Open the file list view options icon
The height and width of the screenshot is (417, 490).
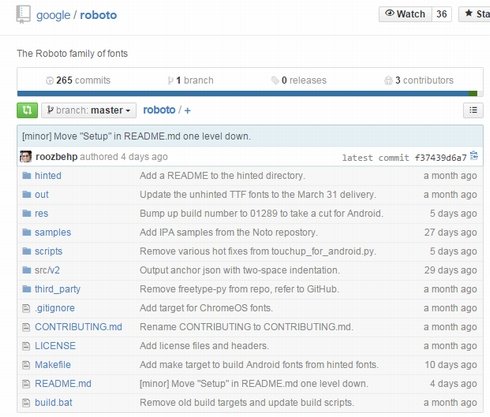(x=473, y=110)
